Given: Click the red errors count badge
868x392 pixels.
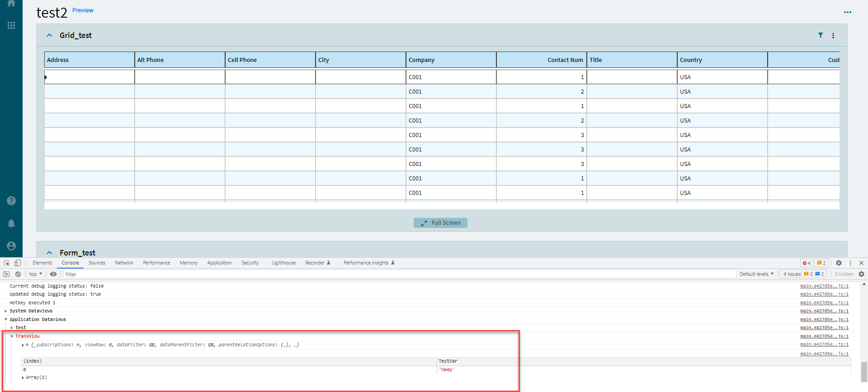Looking at the screenshot, I should [807, 263].
